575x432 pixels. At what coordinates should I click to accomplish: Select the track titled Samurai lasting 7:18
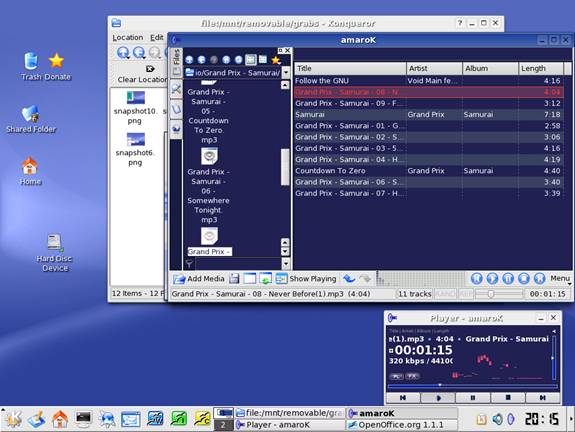429,115
